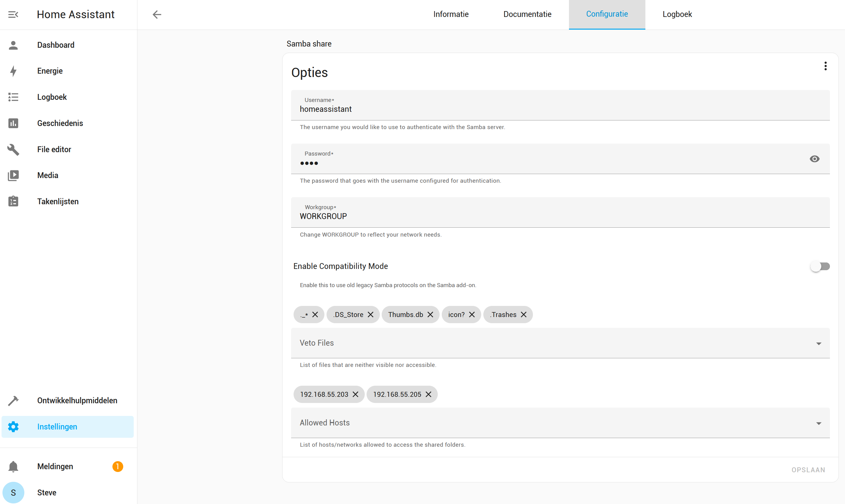
Task: Go back using the arrow icon
Action: pyautogui.click(x=157, y=14)
